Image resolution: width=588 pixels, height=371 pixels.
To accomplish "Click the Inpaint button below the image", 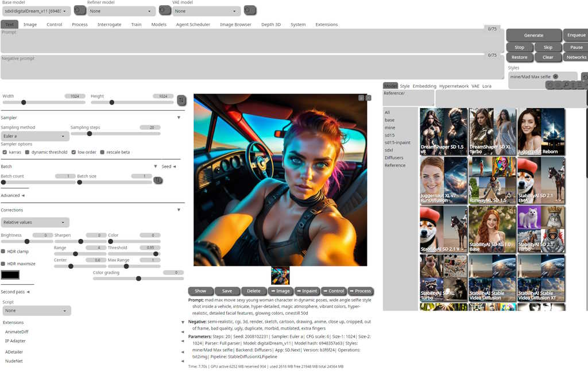I will [307, 291].
